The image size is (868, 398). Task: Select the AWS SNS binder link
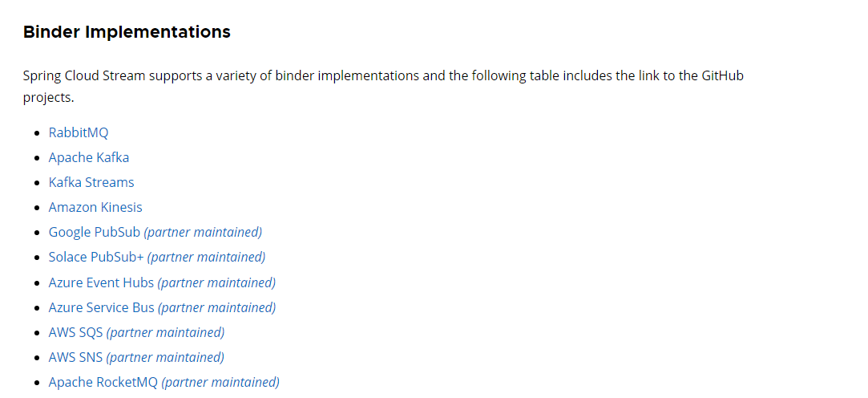coord(76,357)
